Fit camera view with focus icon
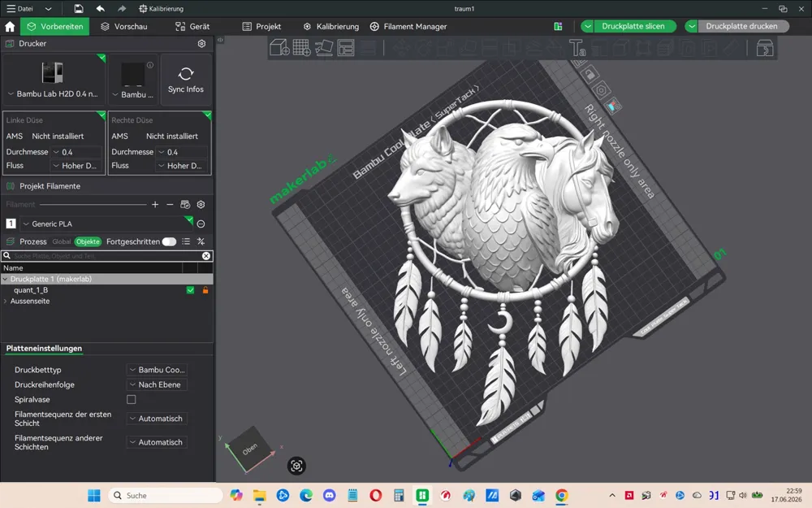Image resolution: width=812 pixels, height=508 pixels. pyautogui.click(x=296, y=466)
